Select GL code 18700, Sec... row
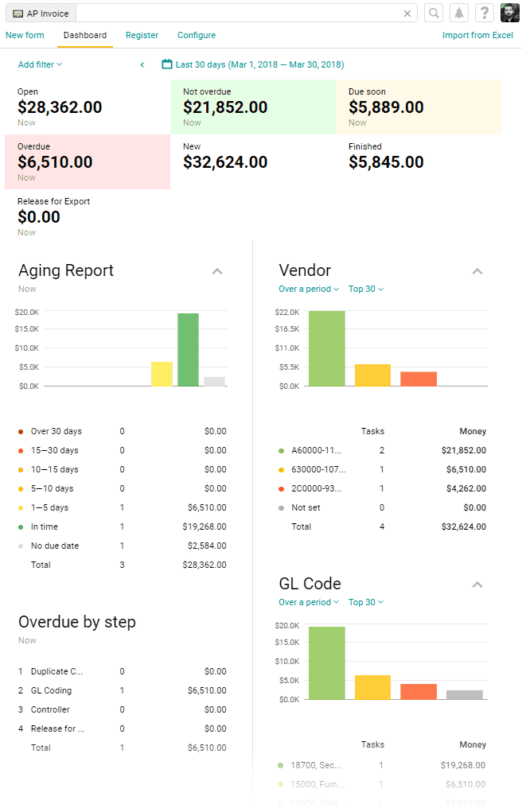522x812 pixels. (383, 765)
